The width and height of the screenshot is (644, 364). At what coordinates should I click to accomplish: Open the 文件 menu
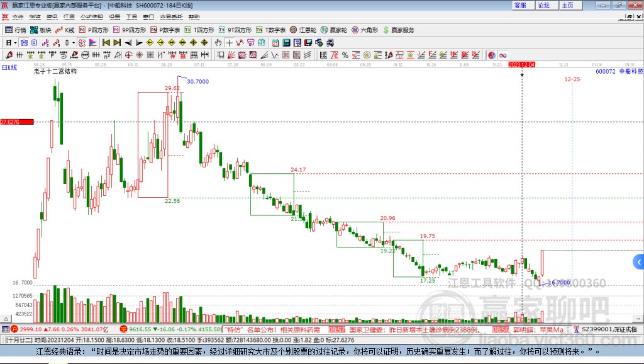[x=18, y=17]
